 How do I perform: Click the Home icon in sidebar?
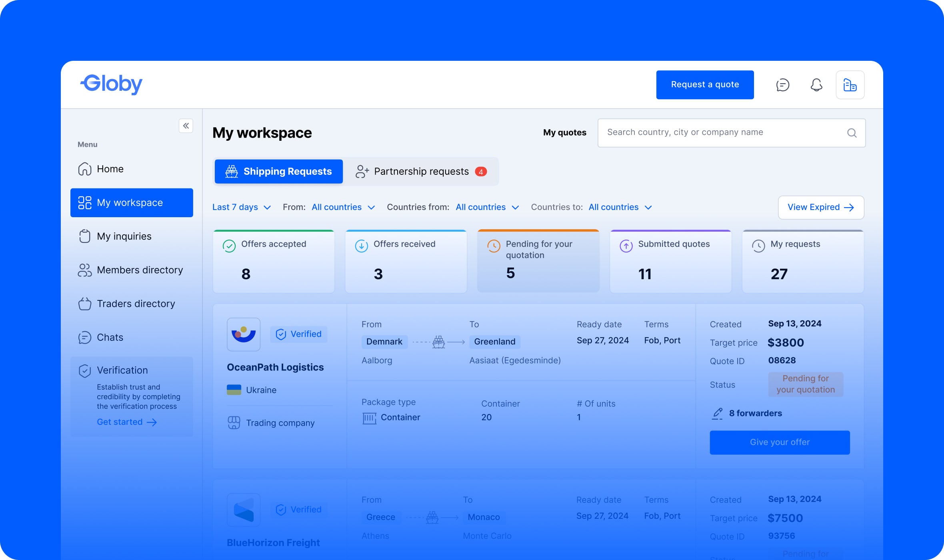coord(84,169)
